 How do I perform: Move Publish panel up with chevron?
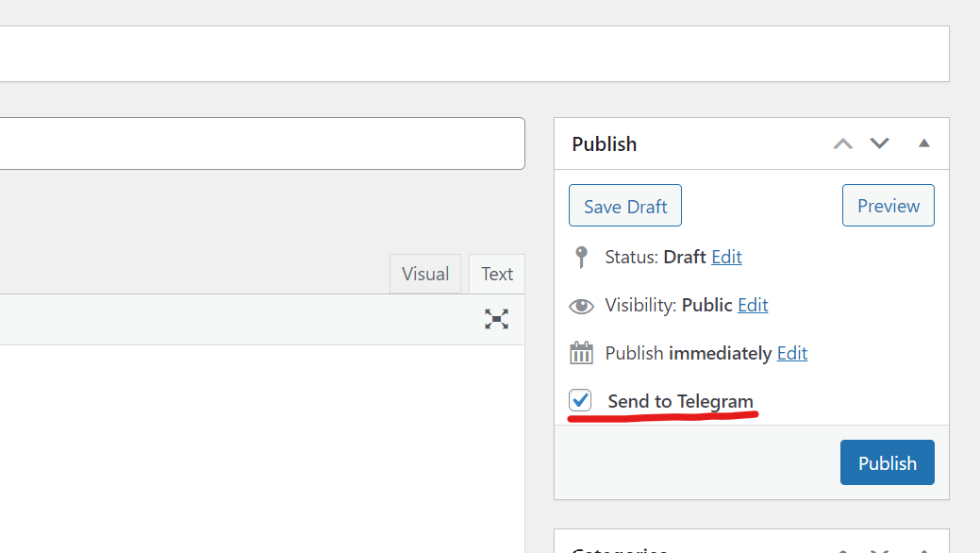tap(842, 143)
